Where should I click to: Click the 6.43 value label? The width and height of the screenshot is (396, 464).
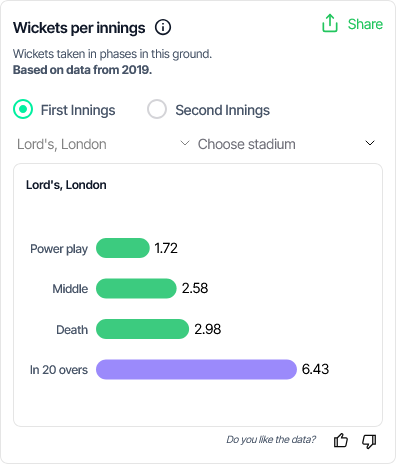[x=315, y=369]
